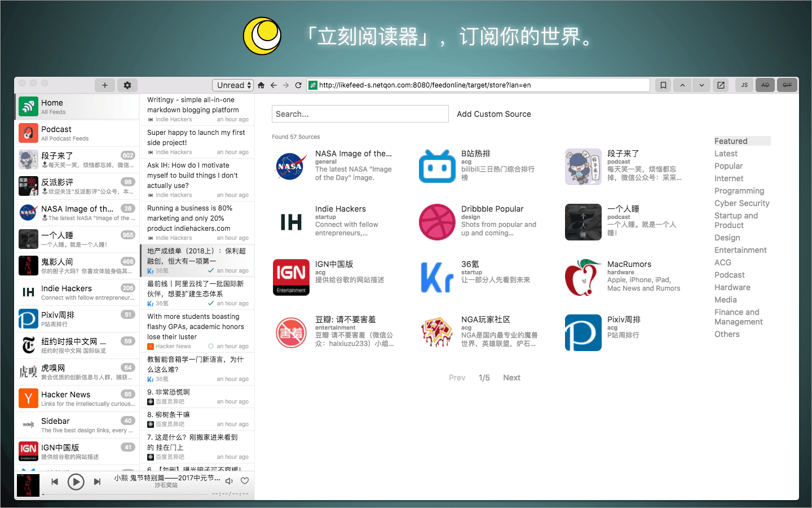The width and height of the screenshot is (812, 508).
Task: Switch to the Featured category
Action: click(x=731, y=141)
